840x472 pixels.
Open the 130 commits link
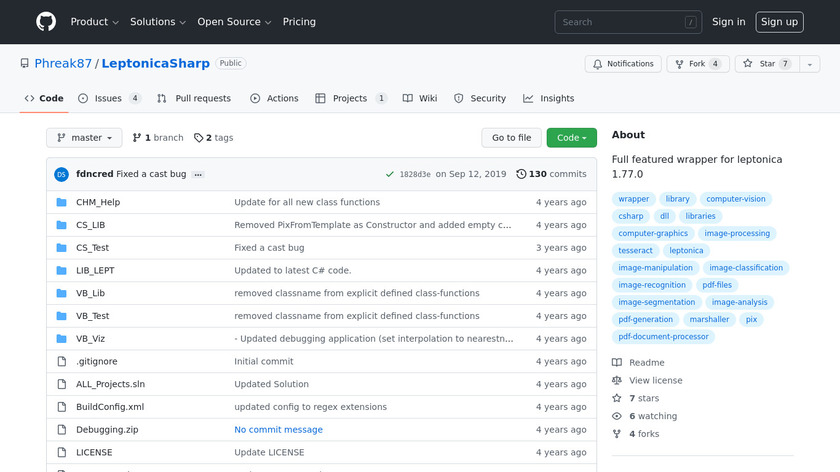tap(551, 174)
